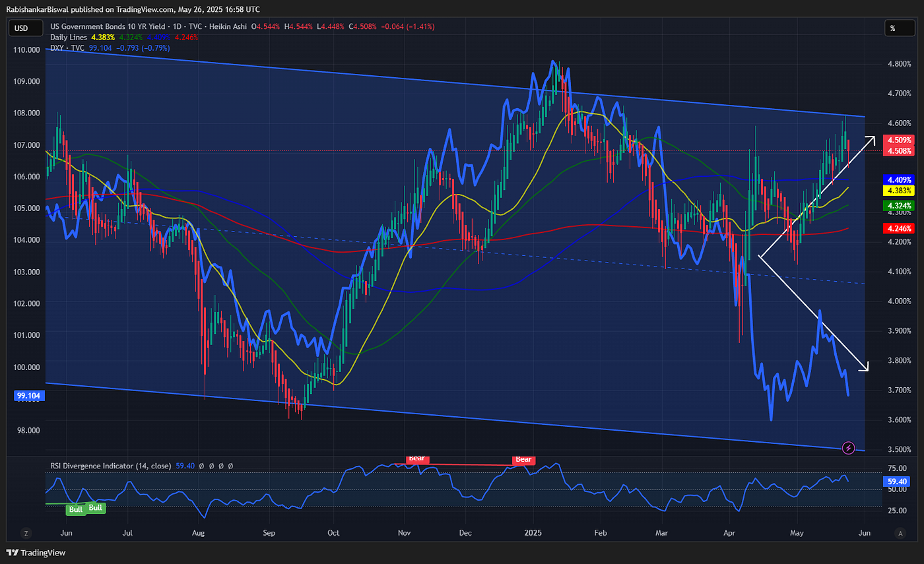Click the Bear divergence label near 2025
The height and width of the screenshot is (564, 924).
(x=523, y=459)
